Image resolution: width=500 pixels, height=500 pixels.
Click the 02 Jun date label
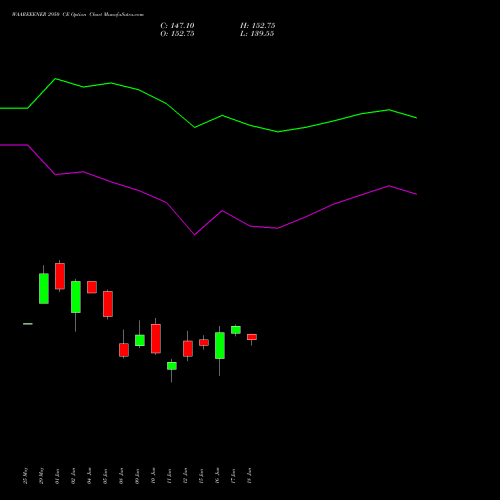point(74,476)
